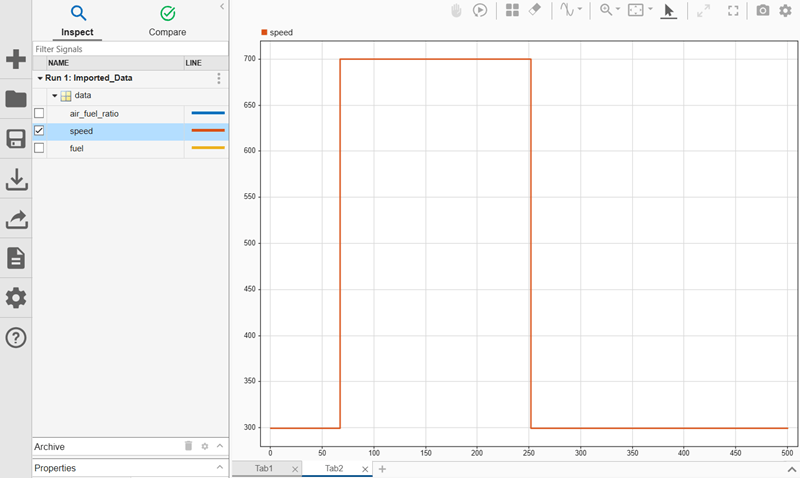Viewport: 800px width, 478px height.
Task: Open the Help question mark icon
Action: (16, 338)
